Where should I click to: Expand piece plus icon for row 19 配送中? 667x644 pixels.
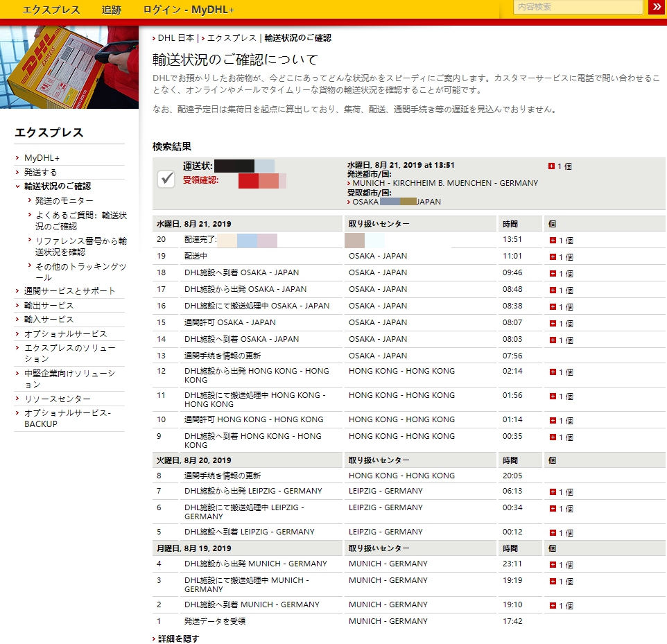pos(553,257)
